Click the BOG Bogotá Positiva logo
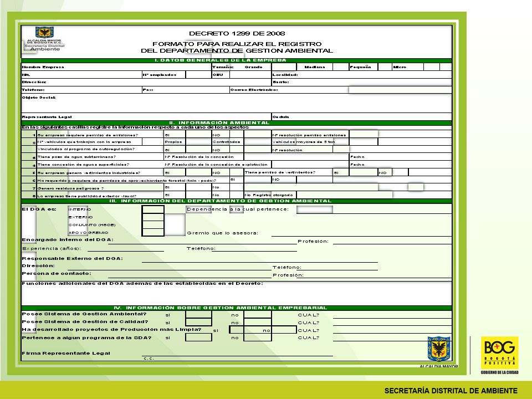Screen dimensions: 532x399 499,355
